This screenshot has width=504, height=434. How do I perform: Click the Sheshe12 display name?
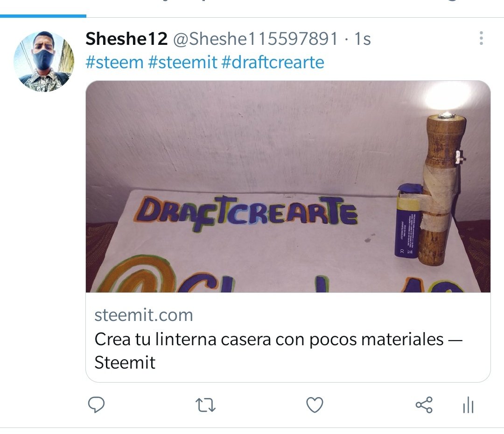click(126, 39)
